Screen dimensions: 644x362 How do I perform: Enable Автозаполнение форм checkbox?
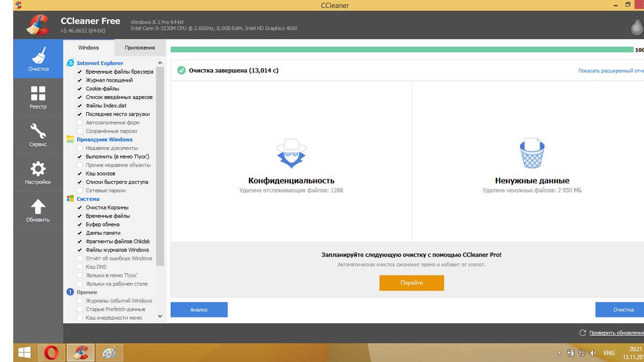[80, 122]
